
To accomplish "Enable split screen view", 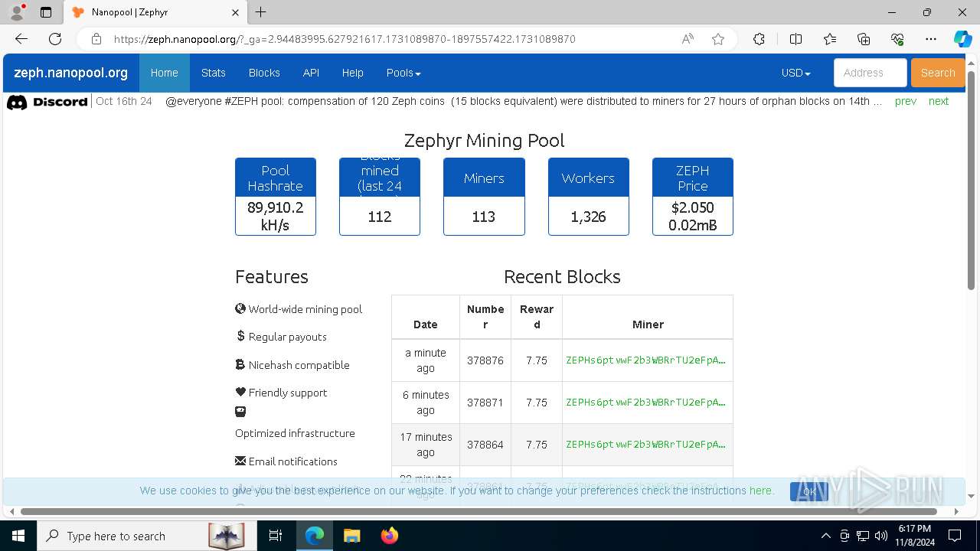I will pyautogui.click(x=795, y=39).
